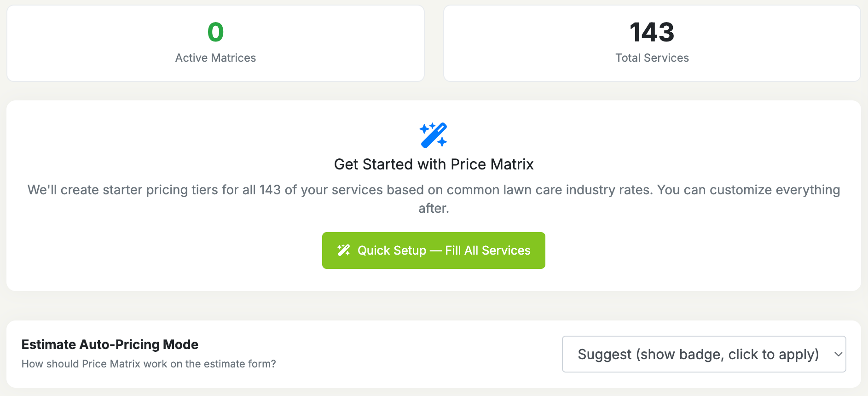The image size is (868, 396).
Task: Click the Get Started with Price Matrix heading
Action: click(433, 164)
